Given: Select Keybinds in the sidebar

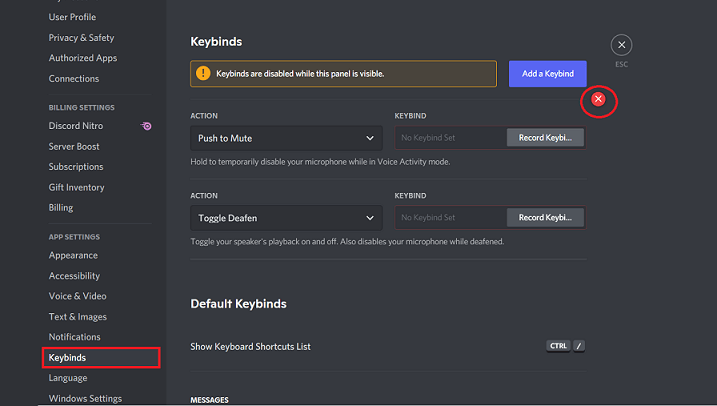Looking at the screenshot, I should pos(101,358).
